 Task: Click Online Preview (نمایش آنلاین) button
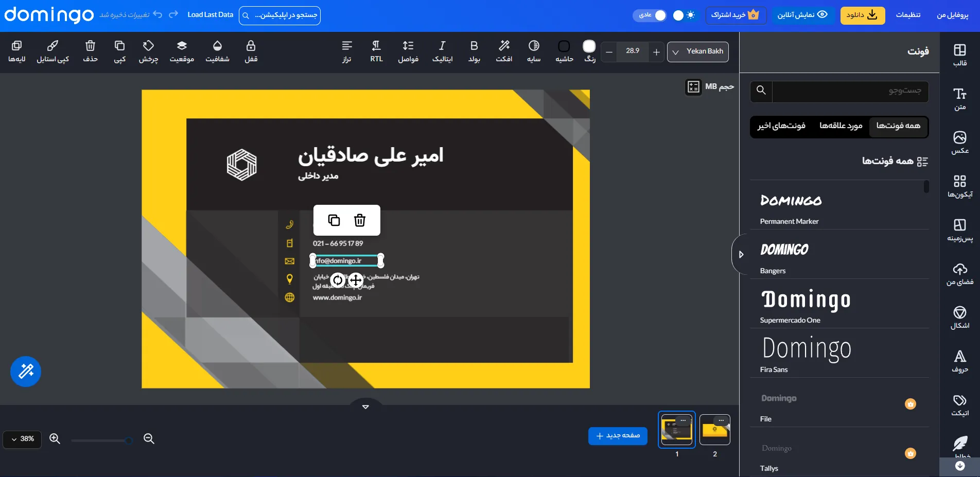(802, 15)
